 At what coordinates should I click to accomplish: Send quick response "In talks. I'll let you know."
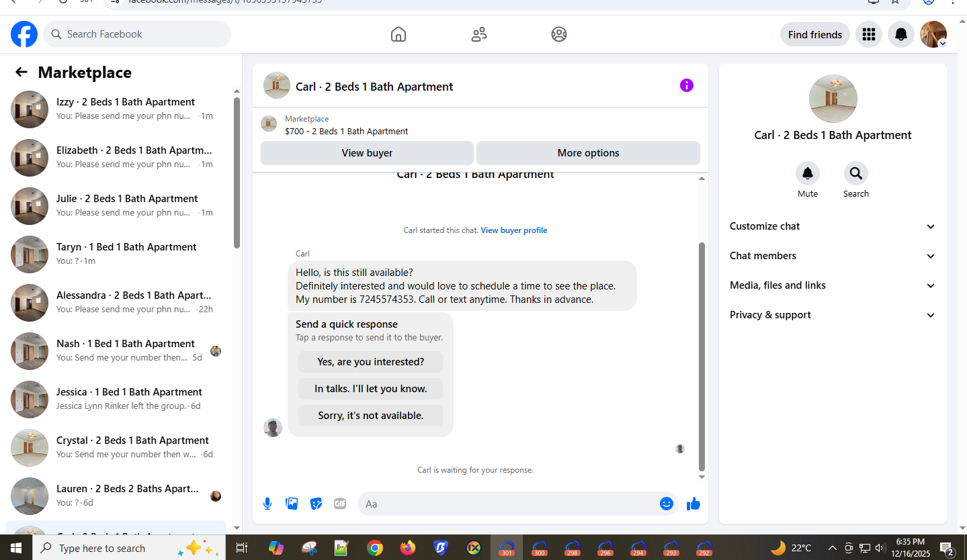pos(370,389)
